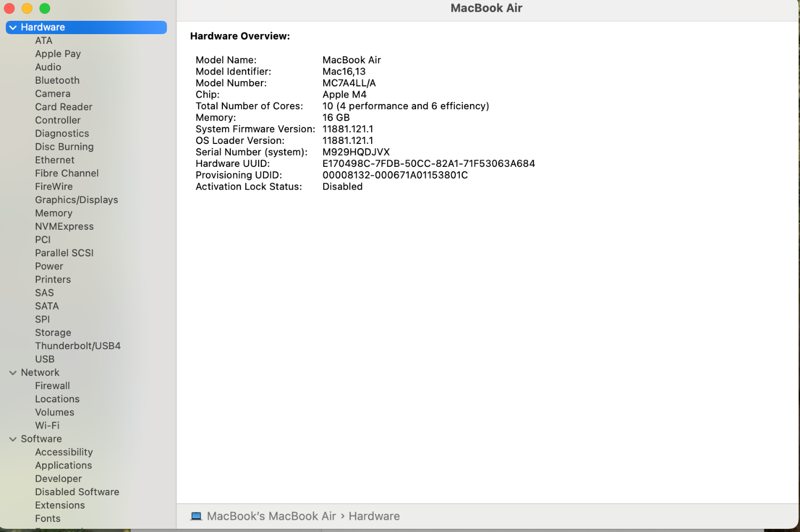Image resolution: width=800 pixels, height=532 pixels.
Task: Click the OS Loader Version value
Action: point(348,141)
